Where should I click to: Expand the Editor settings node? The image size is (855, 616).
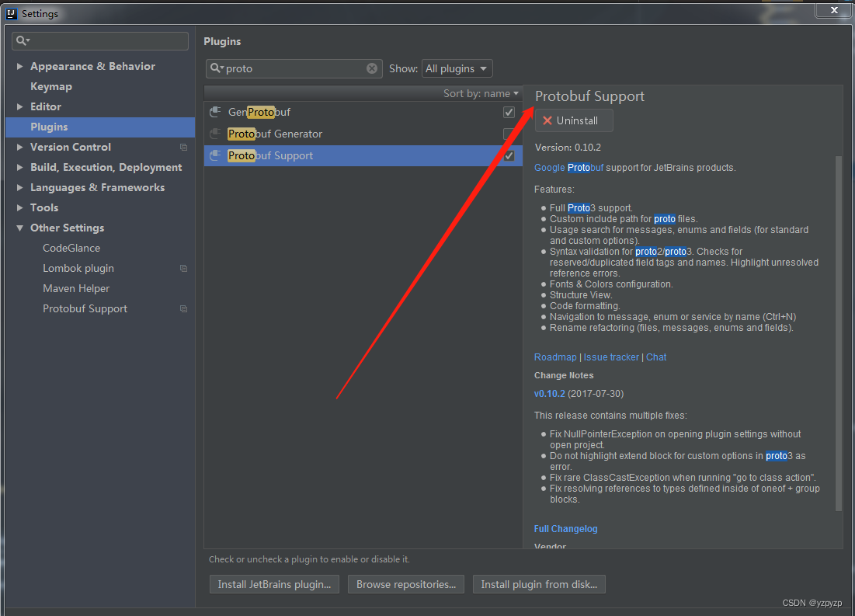pyautogui.click(x=19, y=106)
